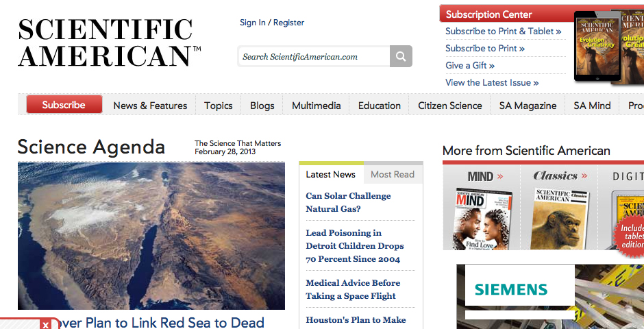The image size is (644, 329).
Task: Click the tablet magazine cover image
Action: tap(597, 46)
